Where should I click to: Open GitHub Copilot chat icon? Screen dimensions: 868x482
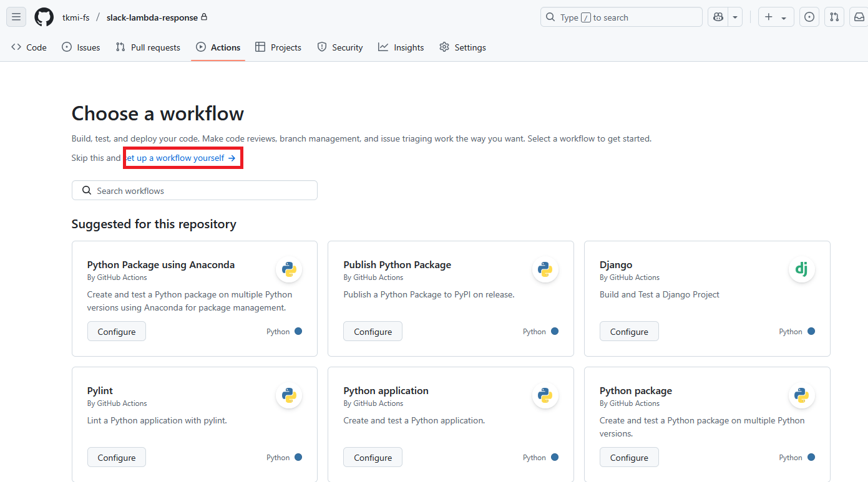point(718,17)
